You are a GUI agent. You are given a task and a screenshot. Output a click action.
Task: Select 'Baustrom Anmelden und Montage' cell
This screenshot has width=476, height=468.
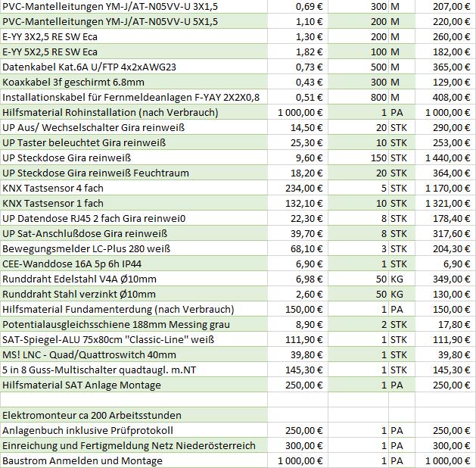pos(134,460)
